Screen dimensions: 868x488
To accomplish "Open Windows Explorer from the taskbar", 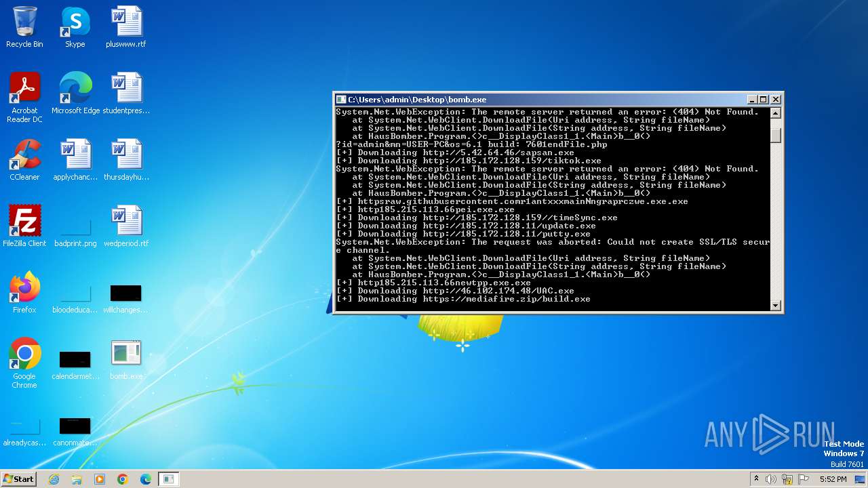I will coord(77,479).
